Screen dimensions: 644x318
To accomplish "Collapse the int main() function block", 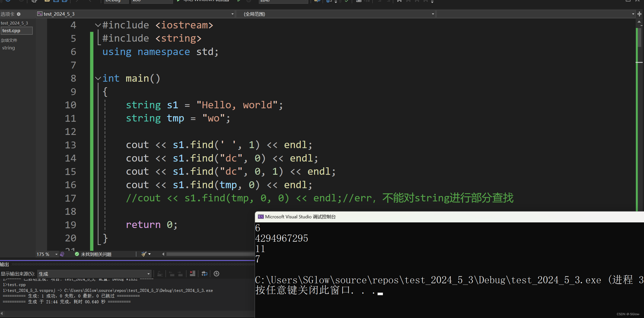I will [x=98, y=78].
